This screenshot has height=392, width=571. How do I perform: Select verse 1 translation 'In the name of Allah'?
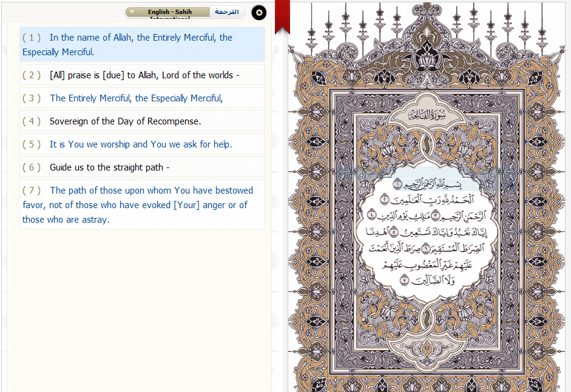point(142,44)
